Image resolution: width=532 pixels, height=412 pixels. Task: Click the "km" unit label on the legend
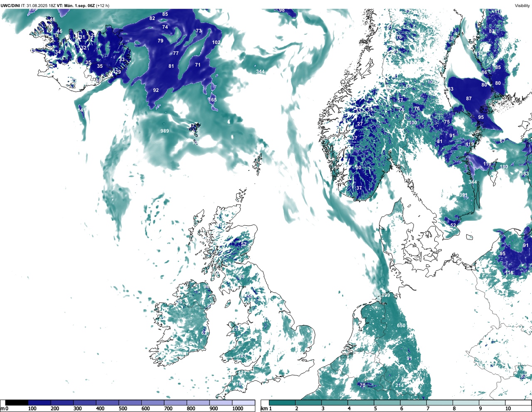pos(264,409)
